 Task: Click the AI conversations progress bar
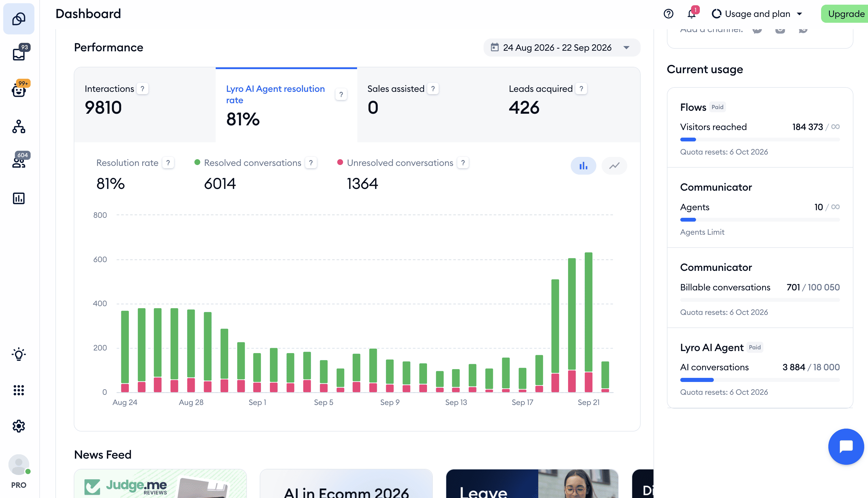coord(760,380)
